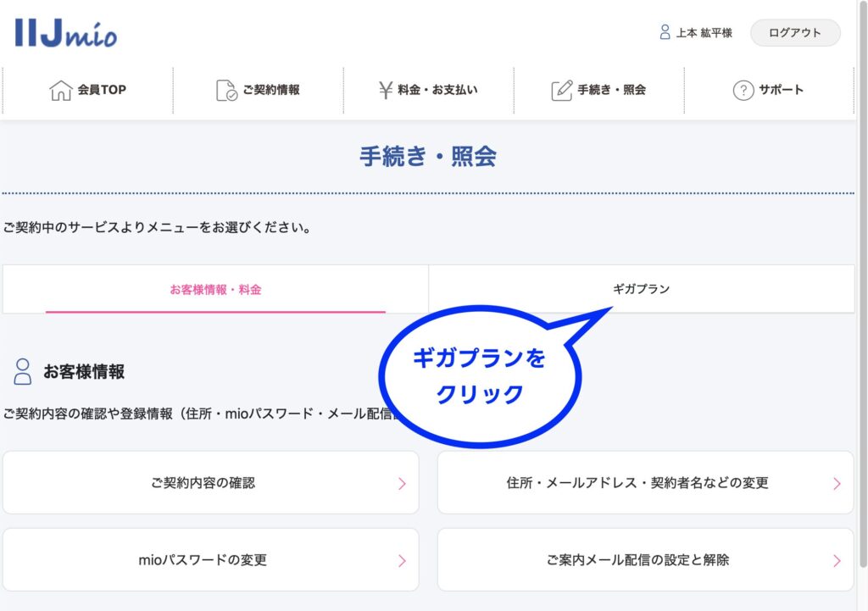This screenshot has height=611, width=868.
Task: Open ご契約内容の確認
Action: [203, 483]
